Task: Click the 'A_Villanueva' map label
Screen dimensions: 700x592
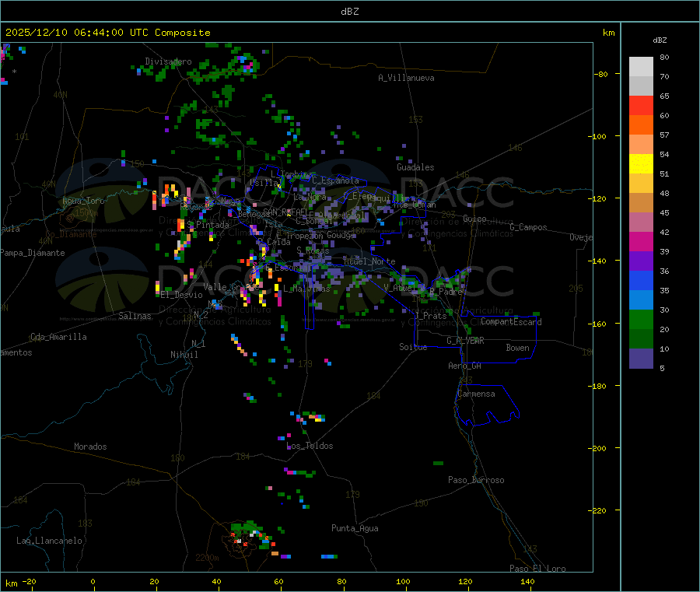Action: pyautogui.click(x=406, y=78)
